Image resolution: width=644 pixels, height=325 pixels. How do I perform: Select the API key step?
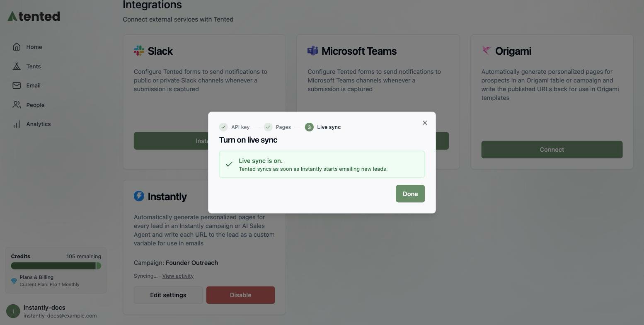(235, 127)
